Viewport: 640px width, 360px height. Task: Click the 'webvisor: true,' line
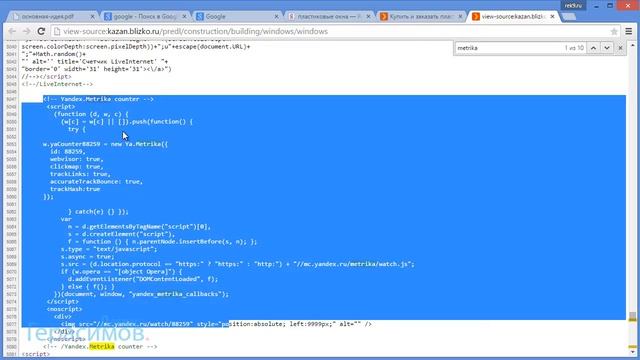77,159
